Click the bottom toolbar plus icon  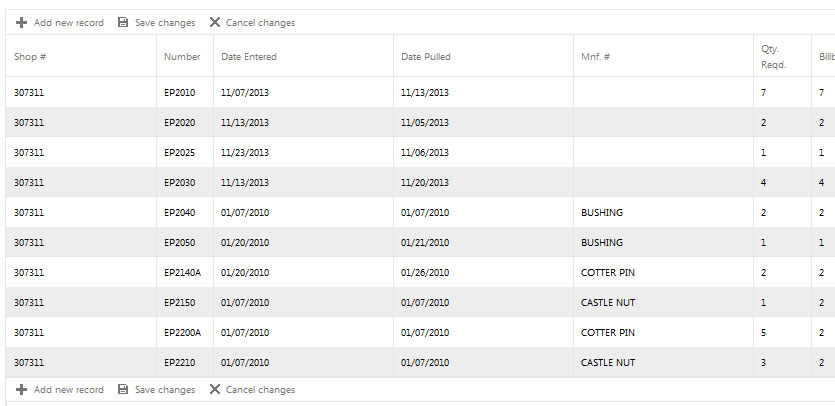click(x=21, y=389)
